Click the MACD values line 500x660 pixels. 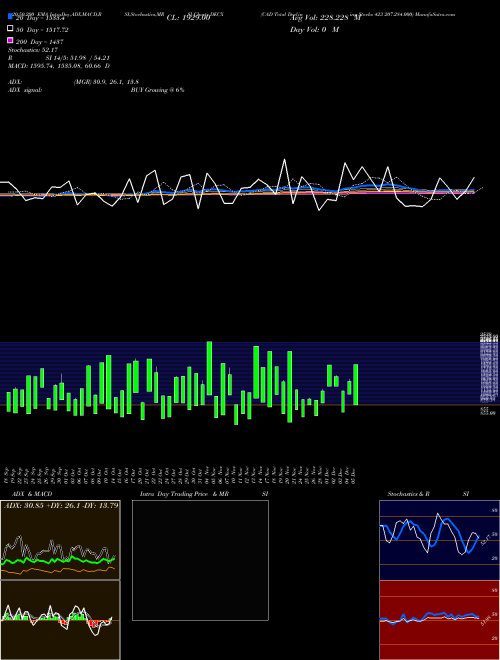click(59, 66)
